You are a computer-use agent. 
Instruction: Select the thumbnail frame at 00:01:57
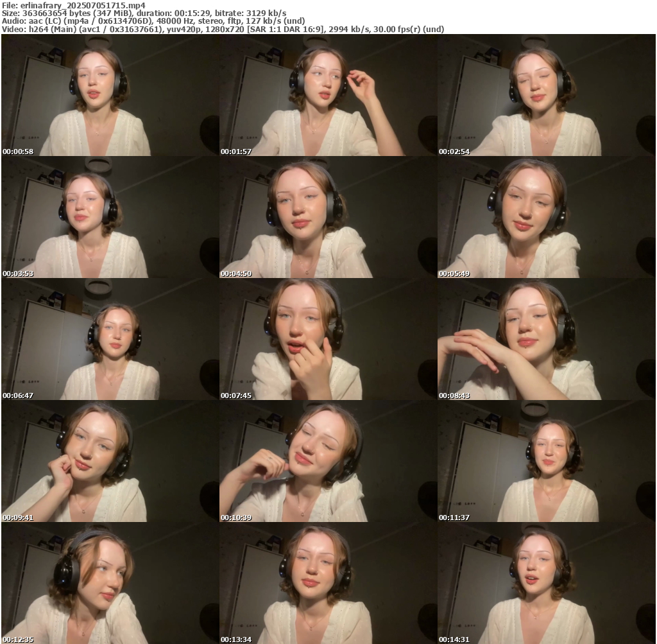[328, 95]
